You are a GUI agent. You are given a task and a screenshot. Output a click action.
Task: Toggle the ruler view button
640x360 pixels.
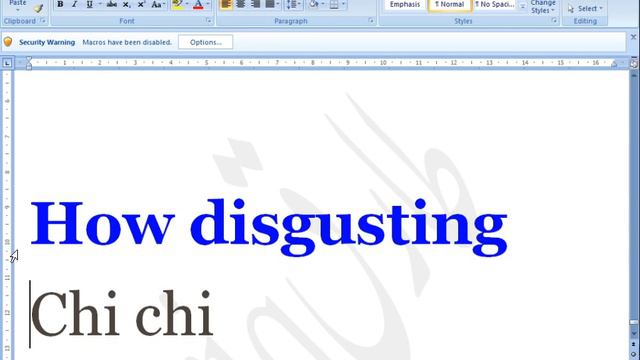[634, 63]
